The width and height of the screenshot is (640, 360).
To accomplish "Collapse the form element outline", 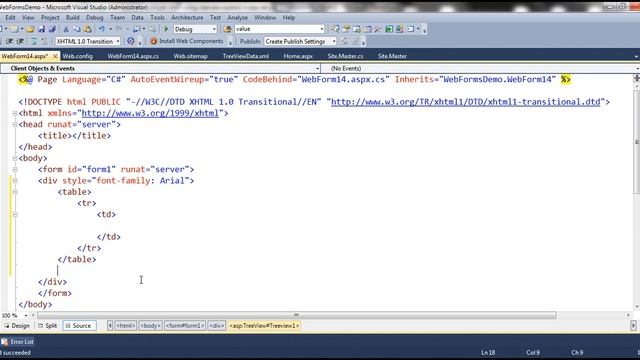I will [15, 169].
